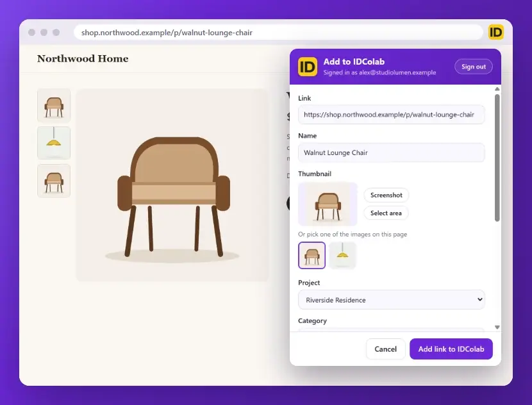Add link to IDColab
The height and width of the screenshot is (405, 532).
click(451, 349)
